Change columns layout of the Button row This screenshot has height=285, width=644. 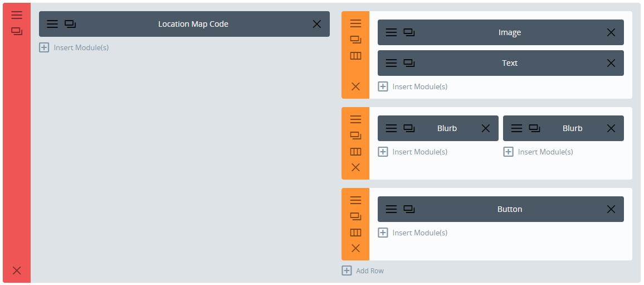click(355, 233)
